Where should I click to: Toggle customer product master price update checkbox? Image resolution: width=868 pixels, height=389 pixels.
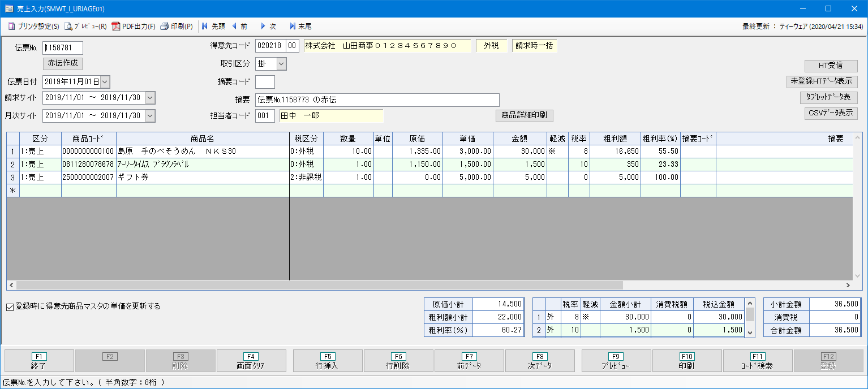[x=10, y=306]
